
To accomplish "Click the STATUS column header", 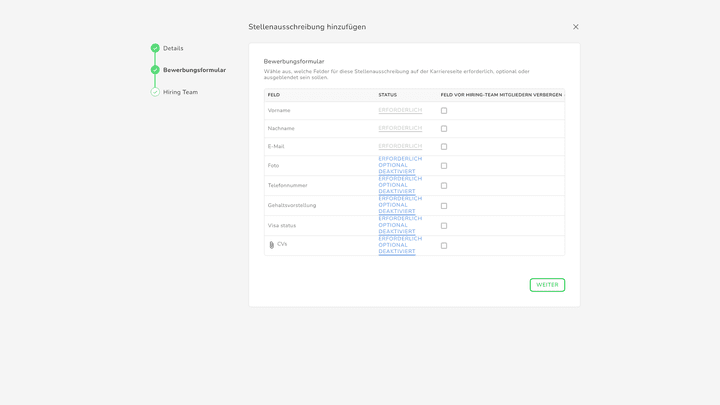I will click(388, 95).
